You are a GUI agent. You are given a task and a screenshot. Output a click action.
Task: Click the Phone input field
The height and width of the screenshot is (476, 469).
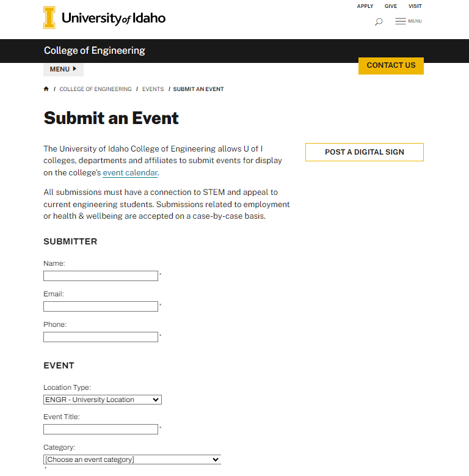pos(101,337)
